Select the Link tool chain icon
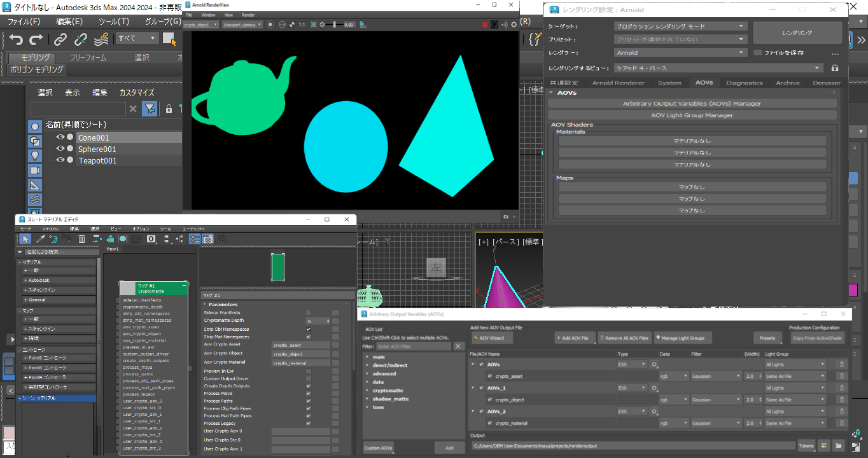The height and width of the screenshot is (458, 868). click(x=60, y=39)
